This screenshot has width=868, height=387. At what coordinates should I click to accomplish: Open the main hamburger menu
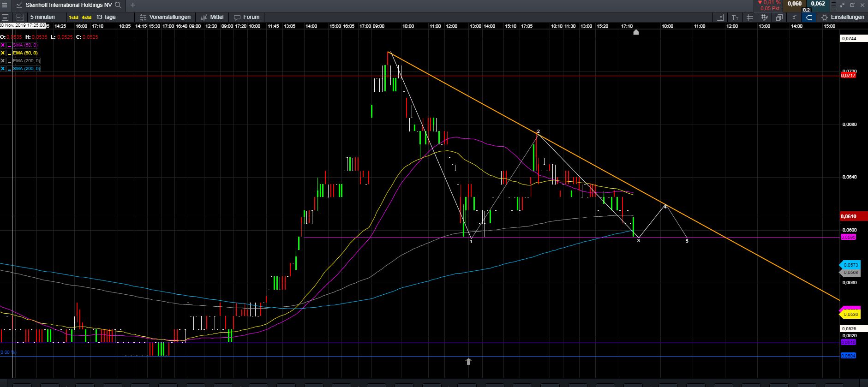(x=5, y=5)
